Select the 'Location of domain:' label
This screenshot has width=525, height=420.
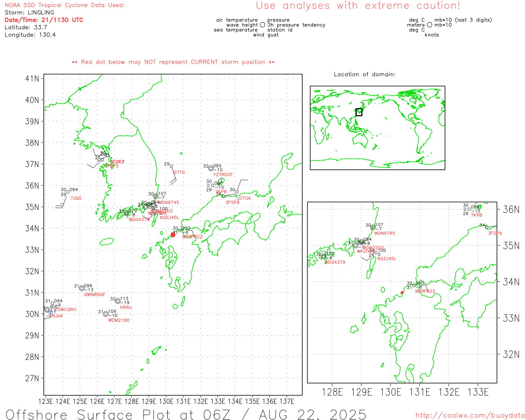pos(365,74)
